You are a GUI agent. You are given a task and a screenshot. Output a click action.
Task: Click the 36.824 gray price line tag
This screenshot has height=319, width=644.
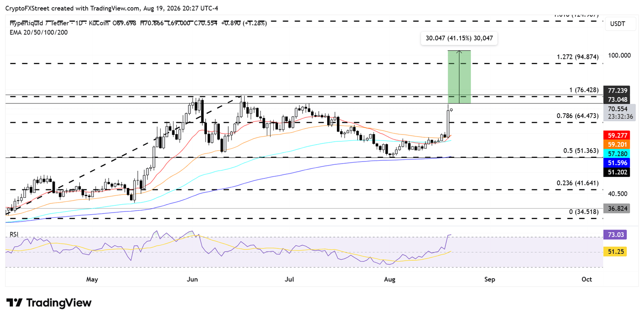[x=617, y=209]
